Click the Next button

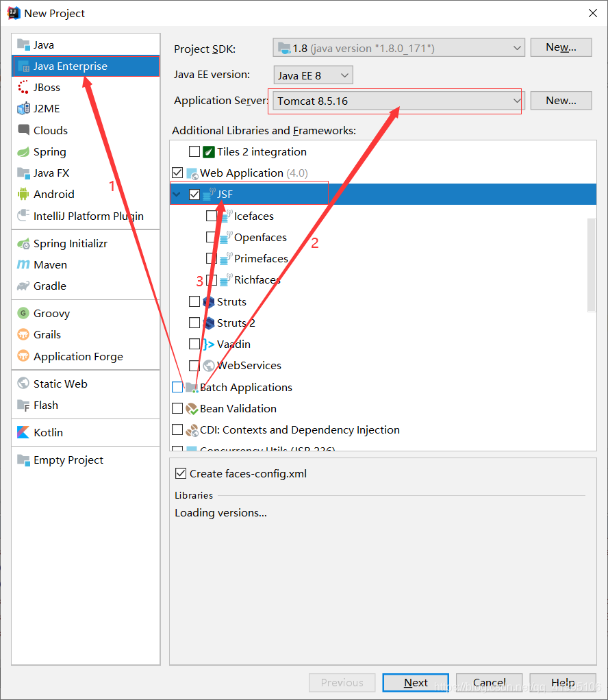point(416,683)
